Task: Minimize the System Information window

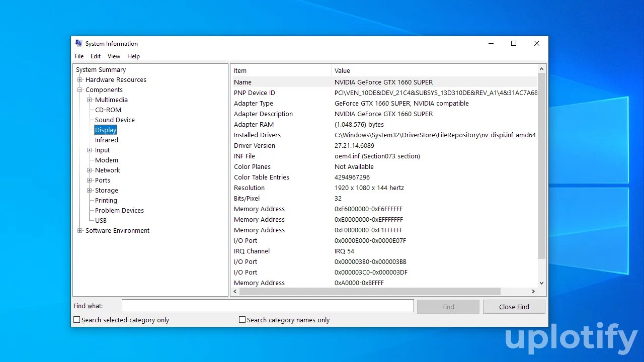Action: click(x=491, y=43)
